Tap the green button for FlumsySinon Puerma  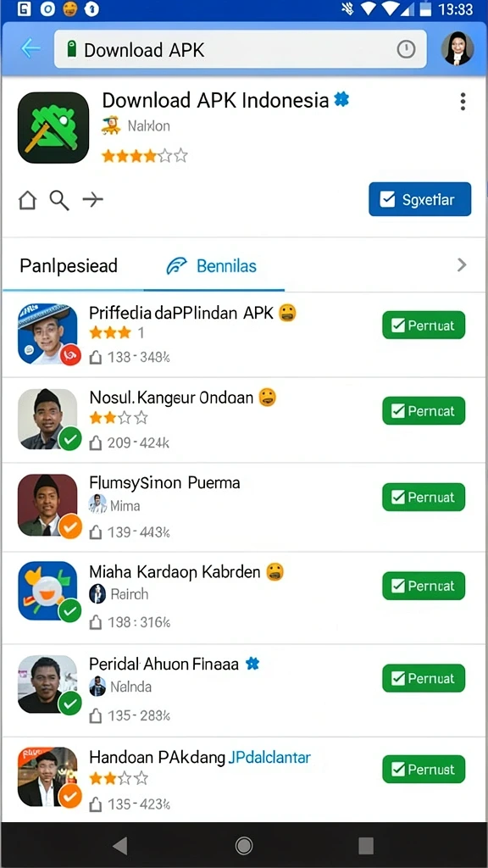point(424,497)
